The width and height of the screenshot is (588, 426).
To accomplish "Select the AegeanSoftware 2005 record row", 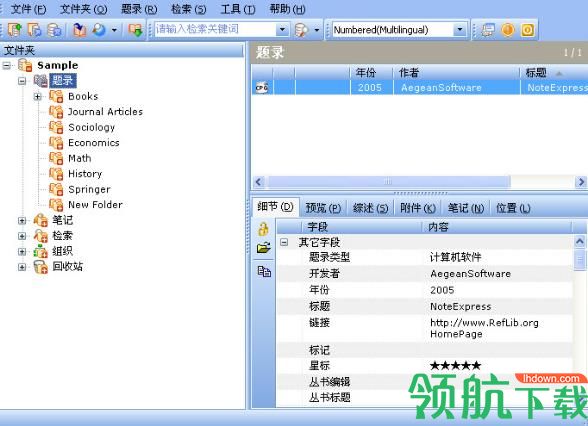I will [x=420, y=87].
